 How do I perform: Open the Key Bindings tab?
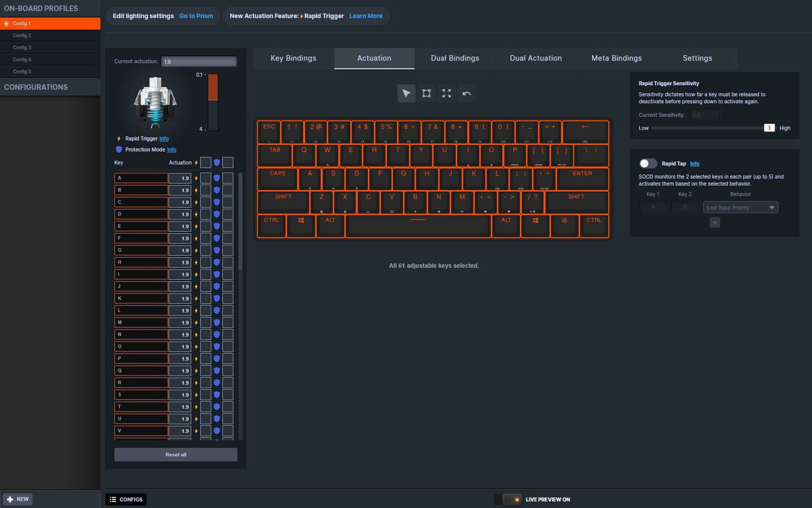[x=293, y=58]
